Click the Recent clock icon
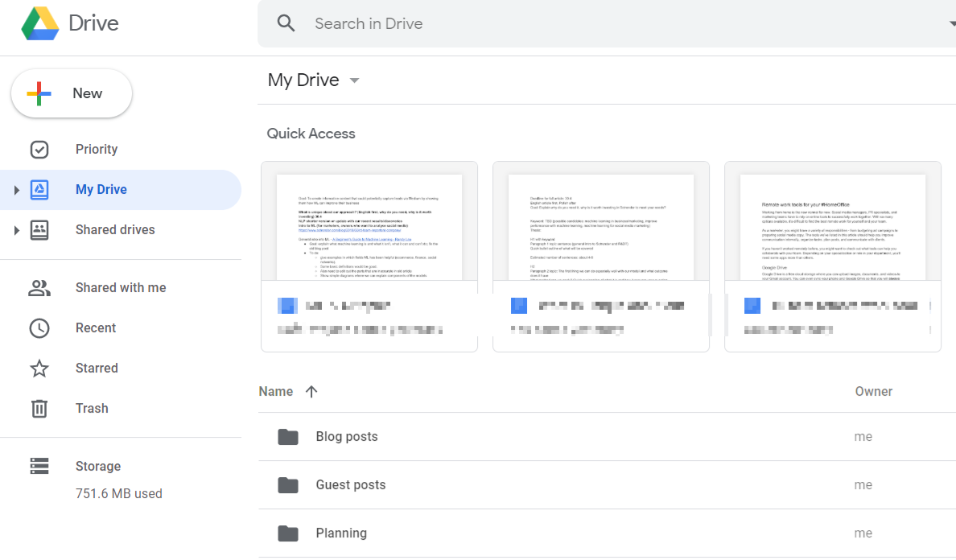 tap(39, 328)
